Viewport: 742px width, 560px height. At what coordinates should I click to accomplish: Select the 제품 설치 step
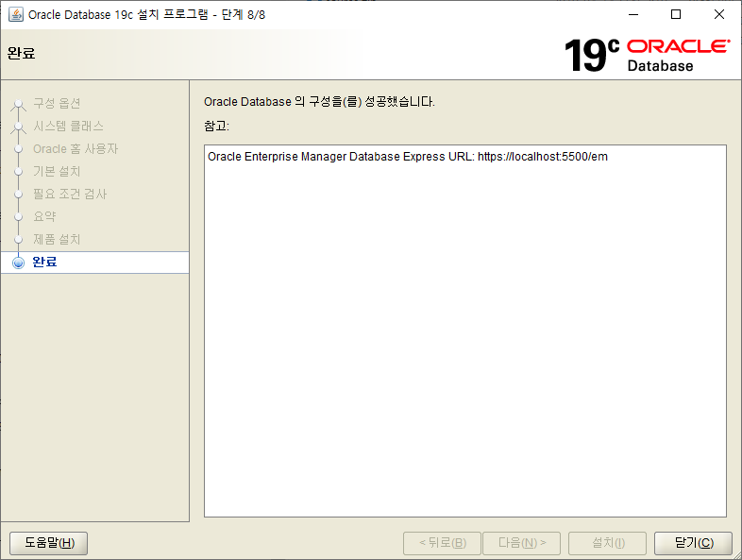57,240
